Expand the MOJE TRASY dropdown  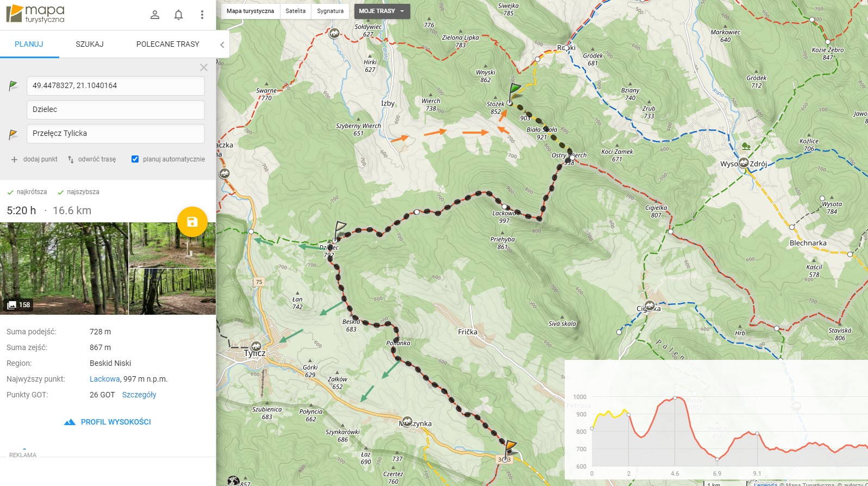(382, 11)
